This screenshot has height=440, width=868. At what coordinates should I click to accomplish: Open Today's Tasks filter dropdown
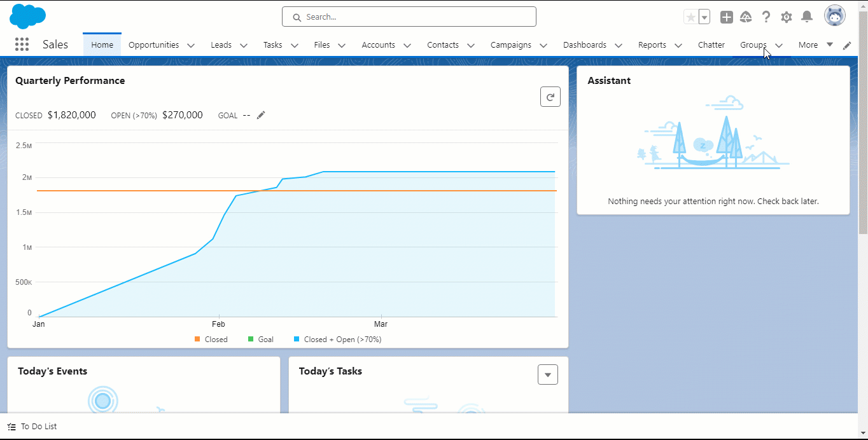[548, 375]
